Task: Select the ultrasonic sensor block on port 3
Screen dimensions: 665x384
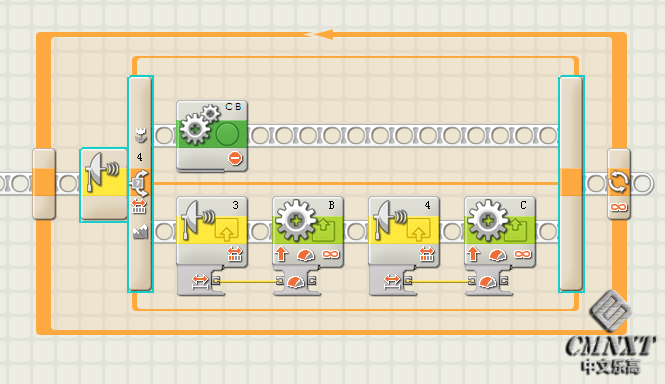Action: pos(212,231)
